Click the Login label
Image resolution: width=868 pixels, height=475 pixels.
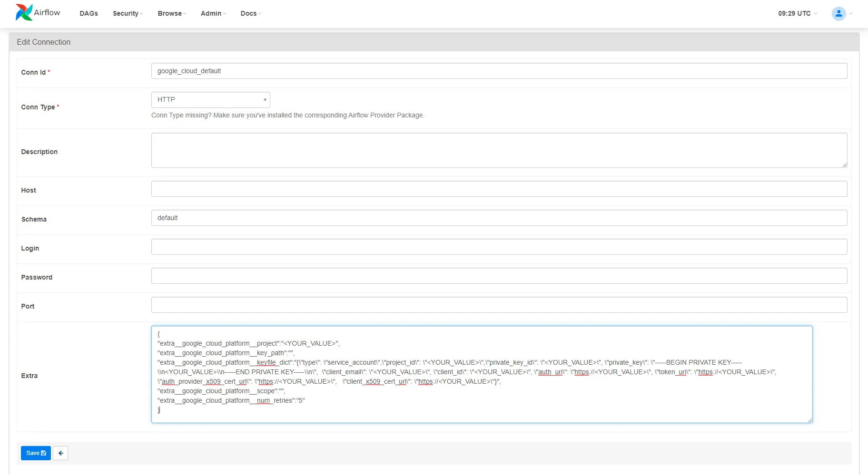[30, 248]
